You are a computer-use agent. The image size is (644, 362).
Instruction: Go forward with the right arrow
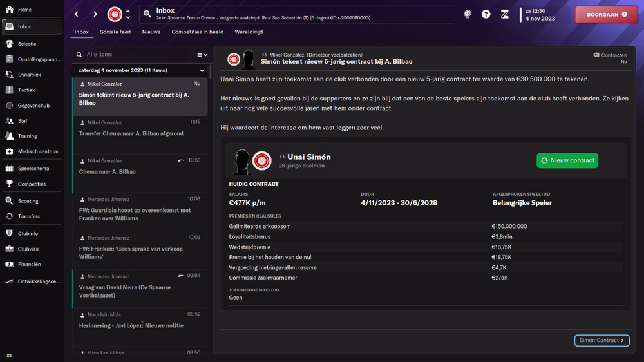(x=95, y=14)
